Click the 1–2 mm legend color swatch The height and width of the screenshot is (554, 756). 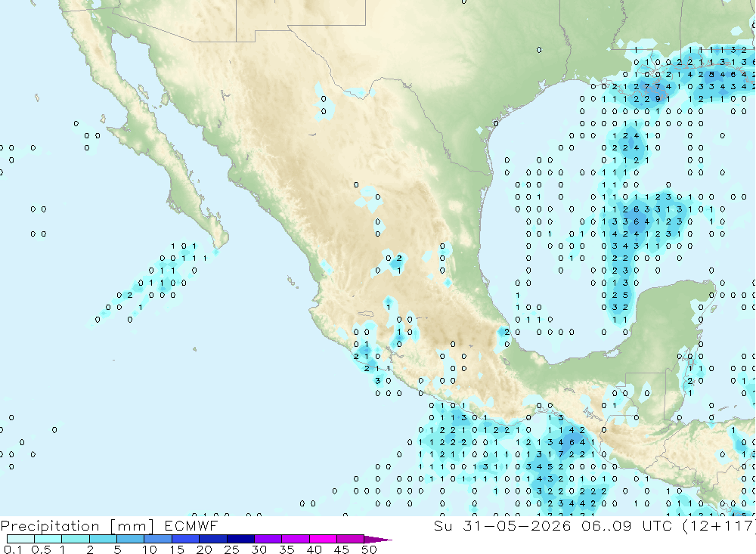(x=75, y=539)
